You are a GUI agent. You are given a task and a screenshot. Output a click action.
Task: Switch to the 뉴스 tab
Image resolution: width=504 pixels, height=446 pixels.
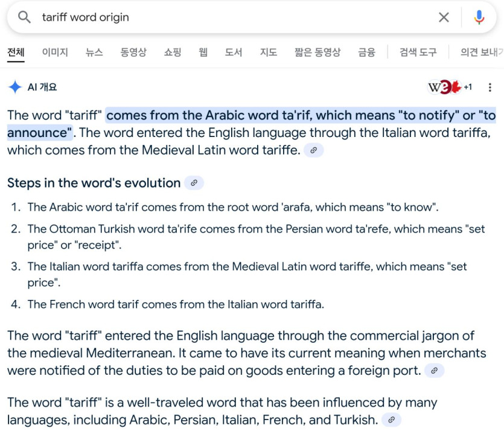[94, 53]
